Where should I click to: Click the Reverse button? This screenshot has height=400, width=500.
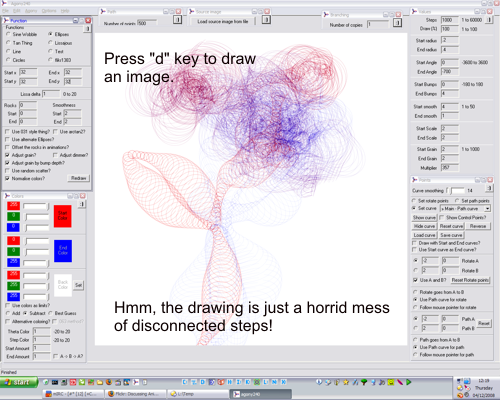478,226
